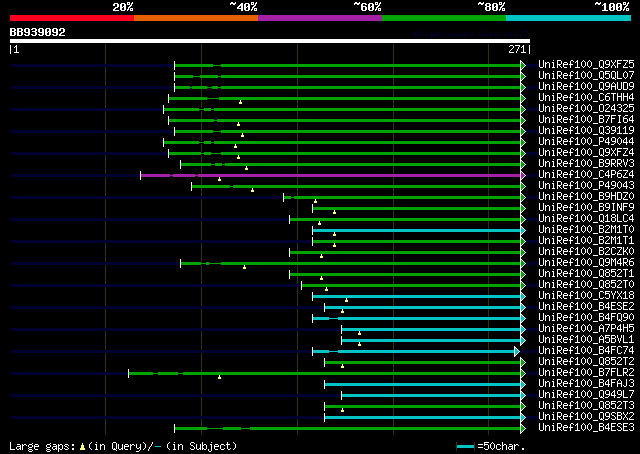Select the UniRef100_Q9M4R6 label

tap(586, 263)
